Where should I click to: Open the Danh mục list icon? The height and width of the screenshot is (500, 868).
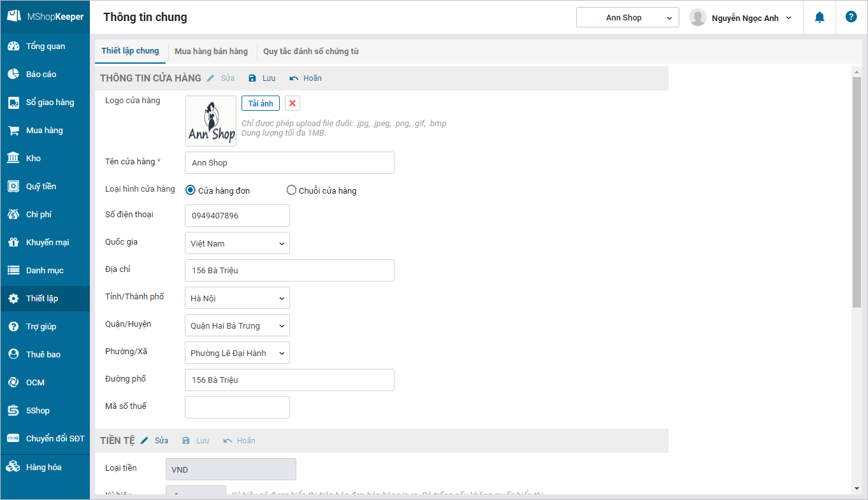(13, 271)
